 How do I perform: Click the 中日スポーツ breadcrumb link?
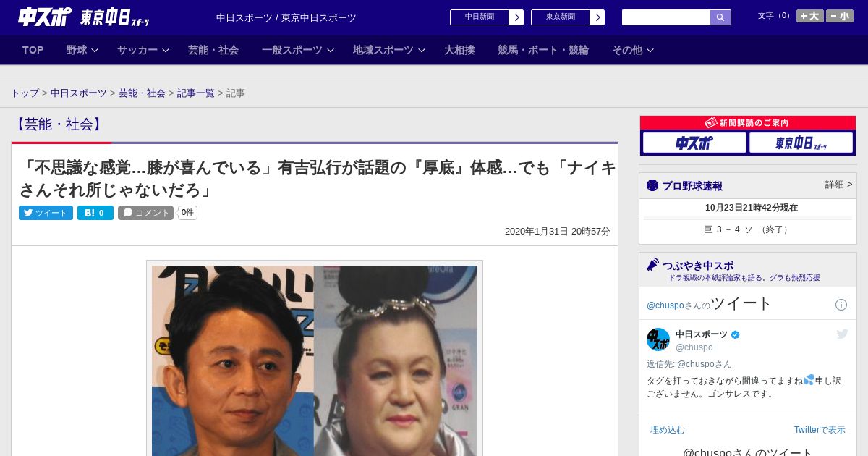coord(78,93)
